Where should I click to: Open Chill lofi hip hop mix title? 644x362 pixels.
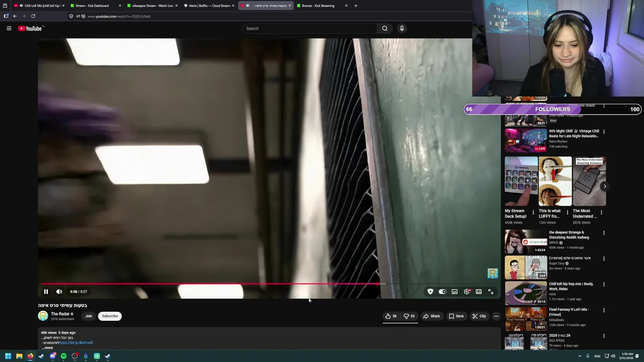(571, 287)
